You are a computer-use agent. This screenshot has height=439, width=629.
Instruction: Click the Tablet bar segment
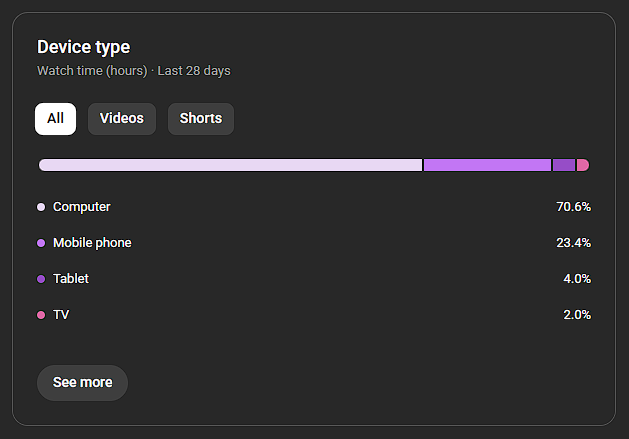point(564,165)
